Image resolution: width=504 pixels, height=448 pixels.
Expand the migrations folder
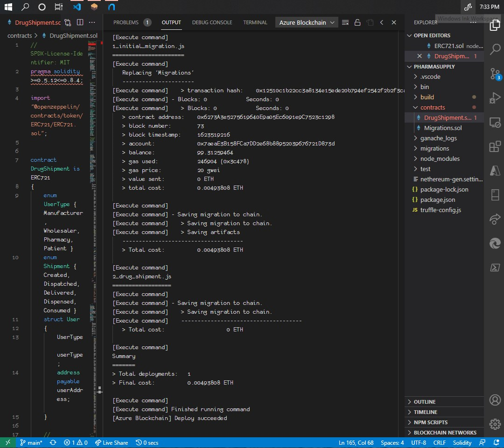434,148
